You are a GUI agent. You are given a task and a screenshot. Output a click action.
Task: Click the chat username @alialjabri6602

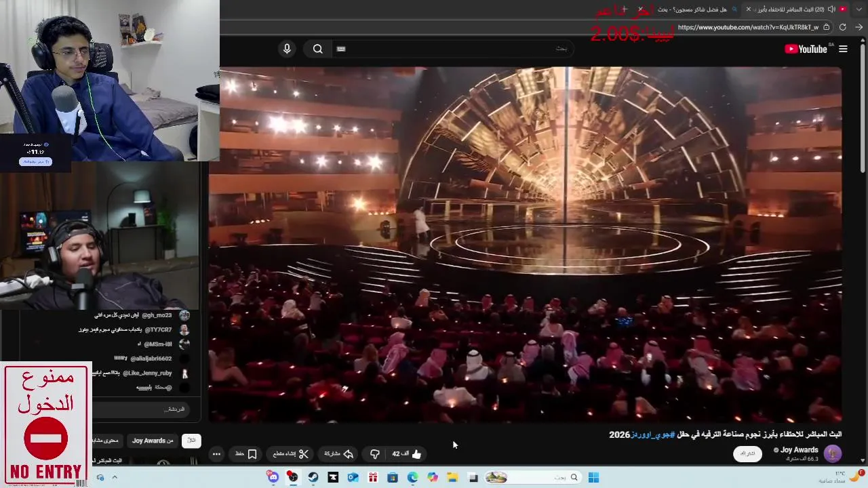151,359
